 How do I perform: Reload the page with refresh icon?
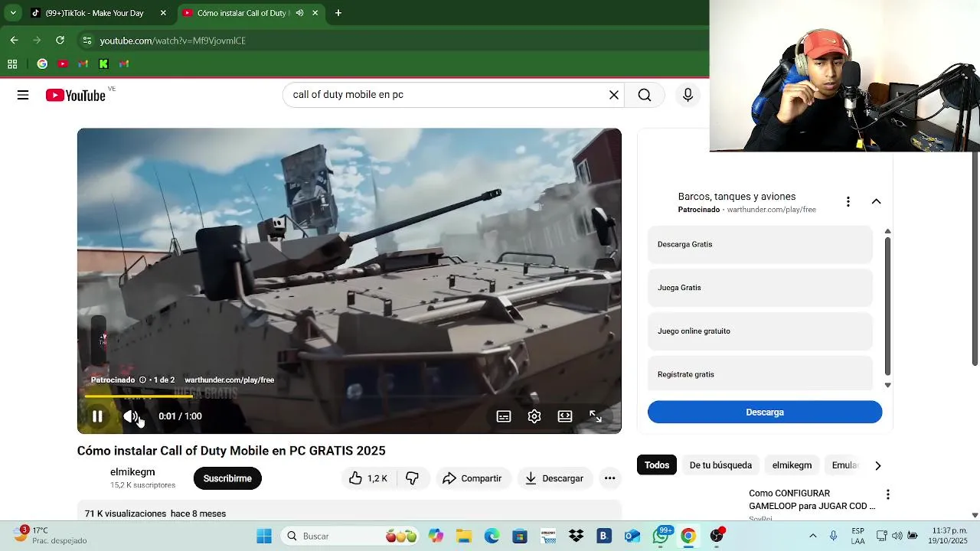[x=60, y=40]
